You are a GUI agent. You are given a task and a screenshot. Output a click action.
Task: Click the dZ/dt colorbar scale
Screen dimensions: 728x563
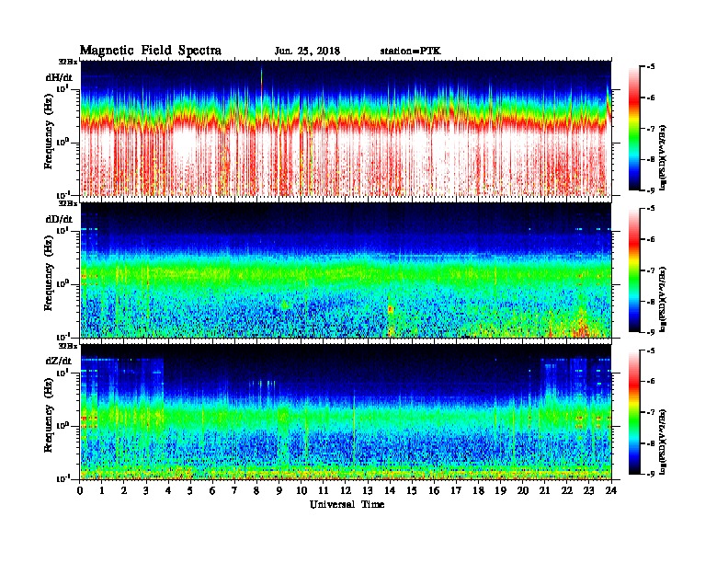coord(634,412)
